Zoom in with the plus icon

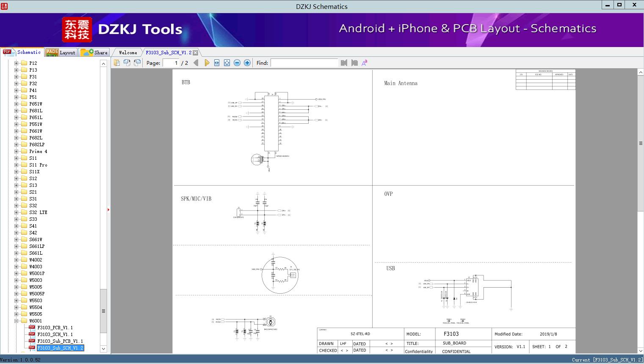point(247,63)
